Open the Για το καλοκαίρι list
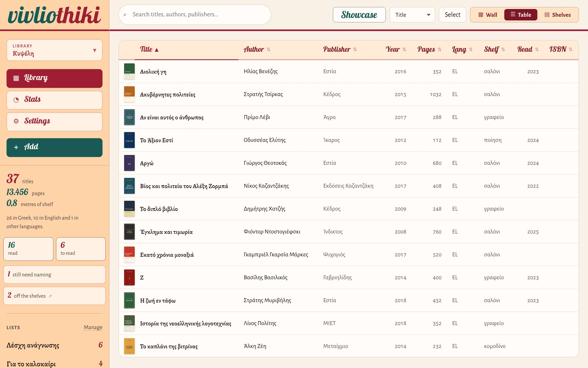The height and width of the screenshot is (368, 588). tap(55, 364)
